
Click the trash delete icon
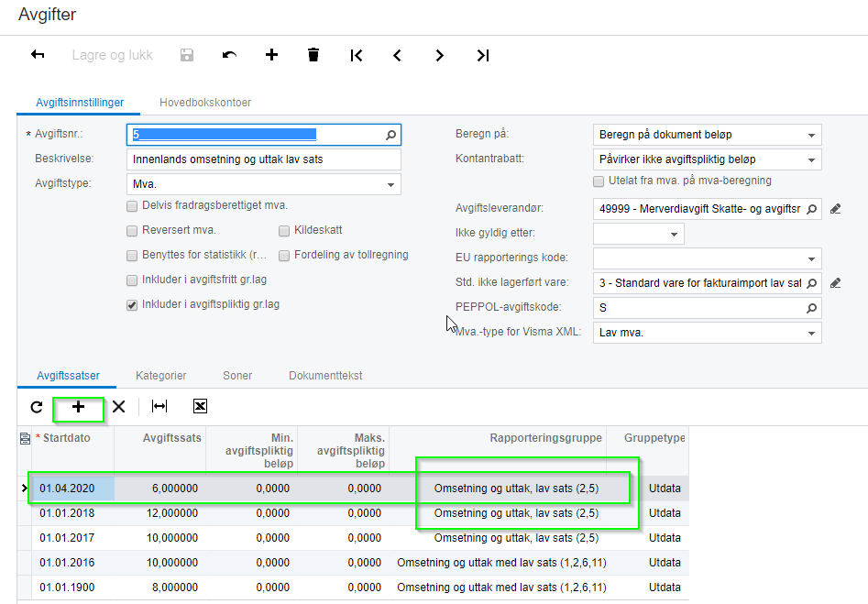click(313, 55)
